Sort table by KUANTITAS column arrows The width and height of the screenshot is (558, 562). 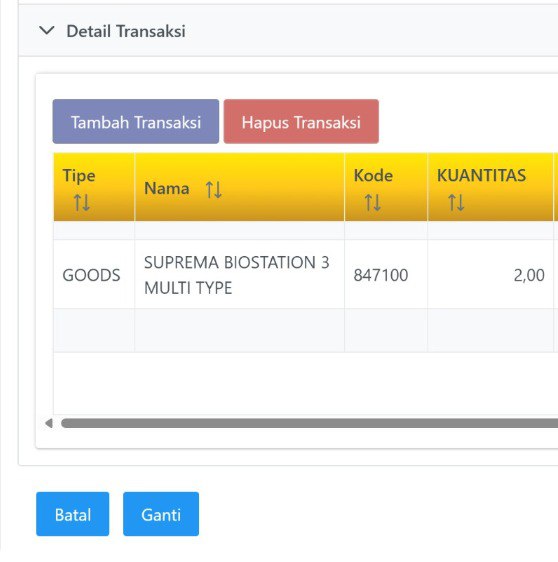pyautogui.click(x=456, y=203)
